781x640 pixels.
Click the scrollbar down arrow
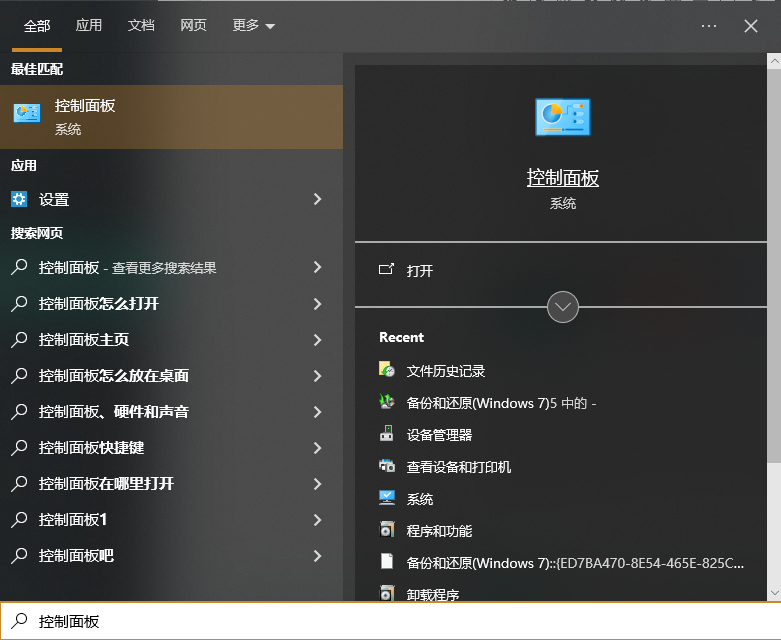coord(774,592)
